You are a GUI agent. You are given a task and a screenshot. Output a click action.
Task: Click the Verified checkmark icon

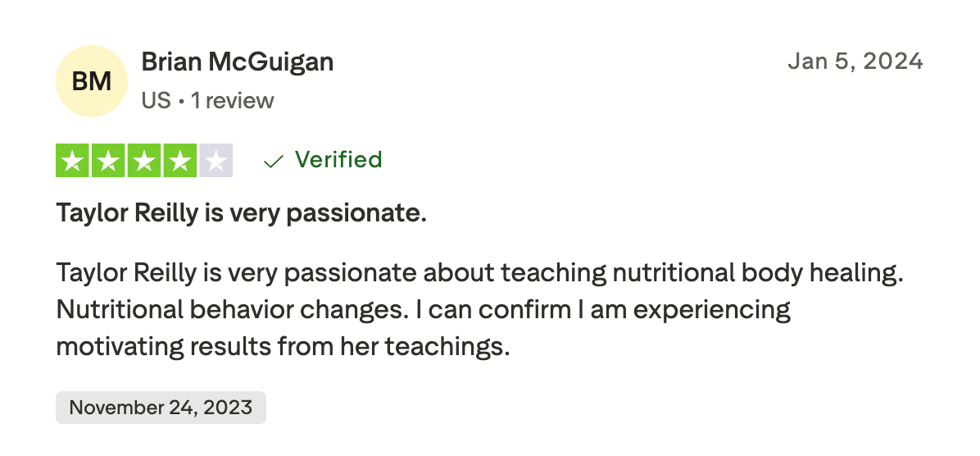(273, 161)
